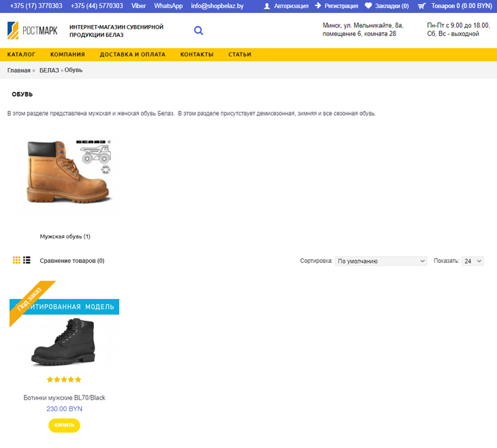Click the КУПИТЬ button

(65, 425)
